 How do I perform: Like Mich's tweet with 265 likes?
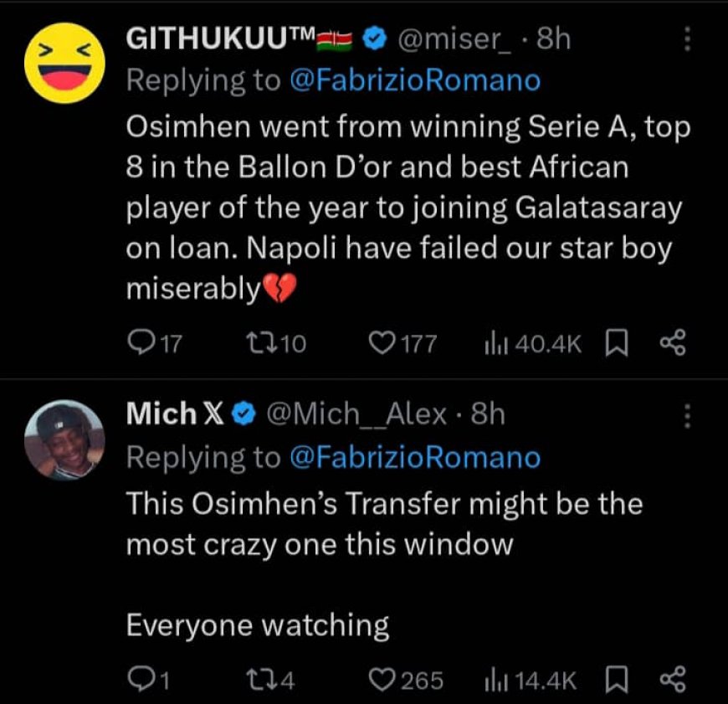pyautogui.click(x=381, y=679)
